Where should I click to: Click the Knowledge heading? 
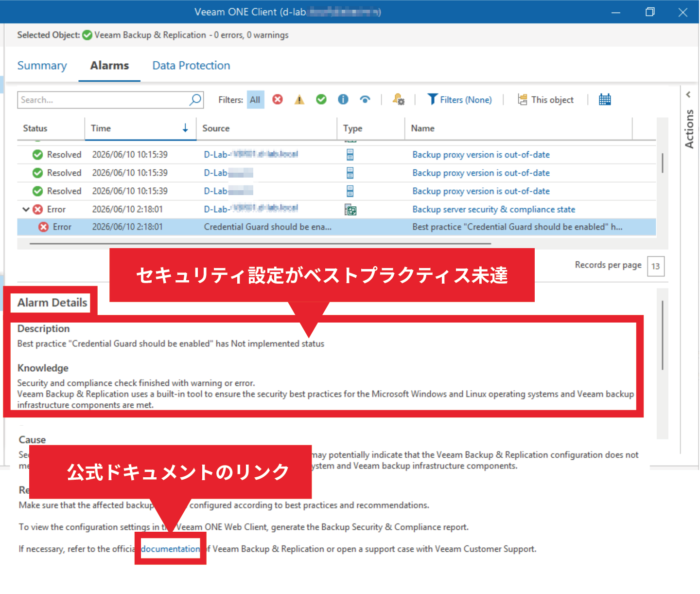(43, 368)
